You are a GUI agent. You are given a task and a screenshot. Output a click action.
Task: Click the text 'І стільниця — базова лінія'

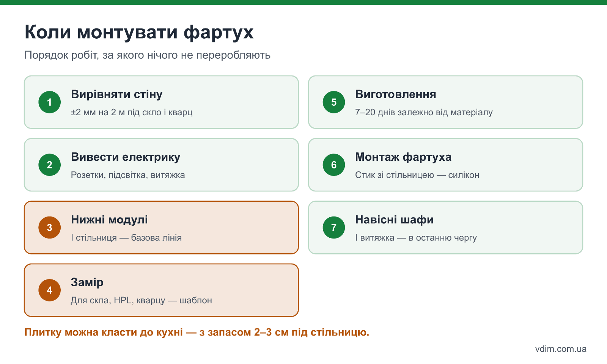click(126, 238)
